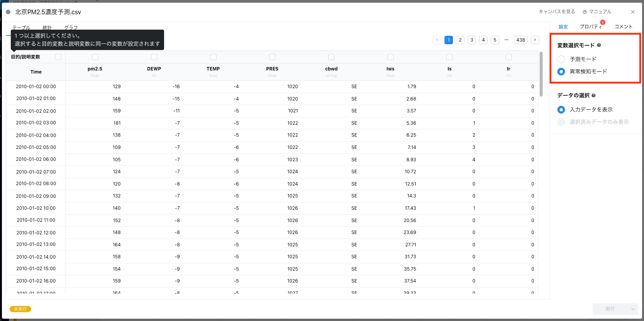Go to last page 438
644x321 pixels.
point(521,40)
